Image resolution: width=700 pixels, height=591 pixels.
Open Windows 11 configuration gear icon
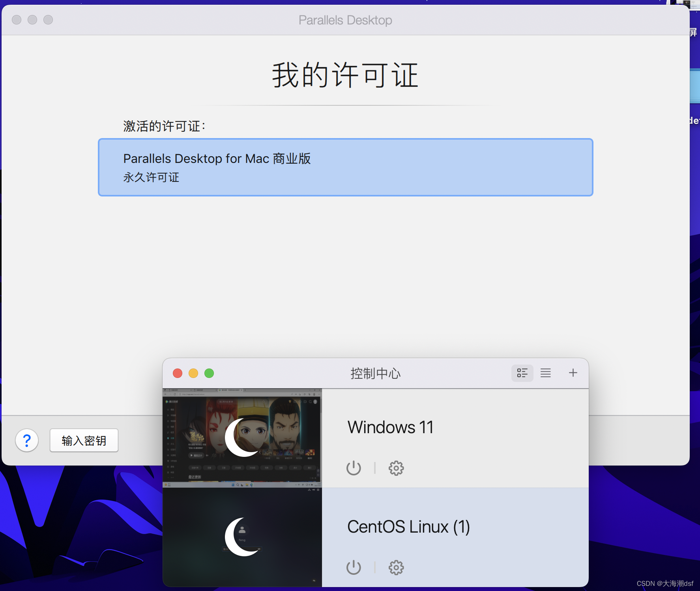click(x=396, y=468)
